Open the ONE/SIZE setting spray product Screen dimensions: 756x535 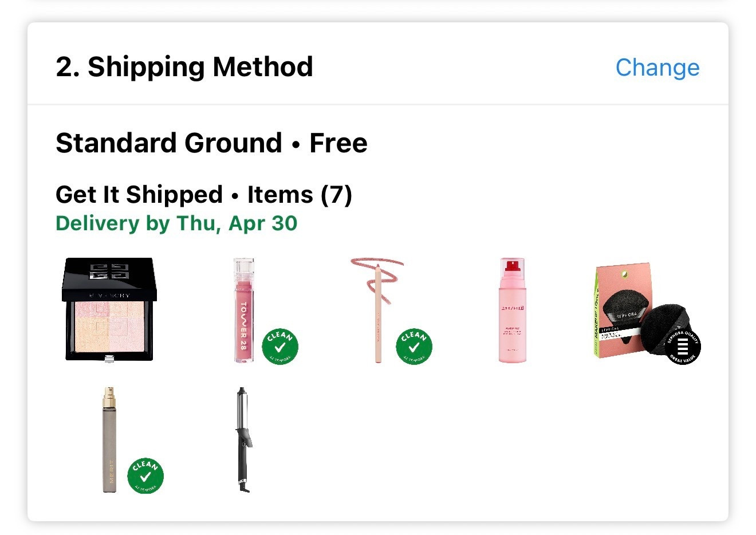[510, 311]
